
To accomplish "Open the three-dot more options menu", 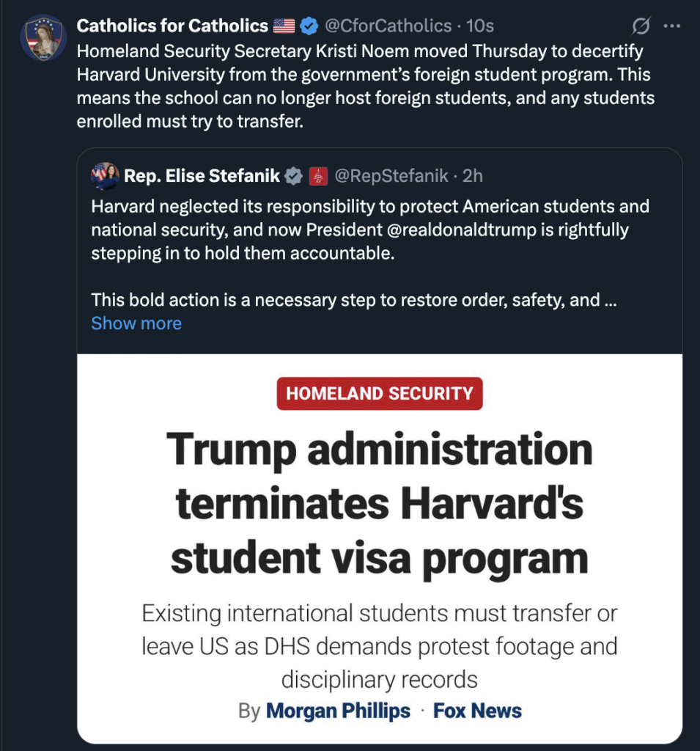I will pos(672,26).
